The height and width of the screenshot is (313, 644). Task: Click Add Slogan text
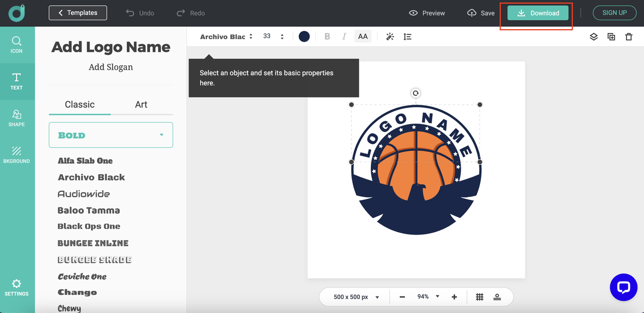pyautogui.click(x=111, y=67)
